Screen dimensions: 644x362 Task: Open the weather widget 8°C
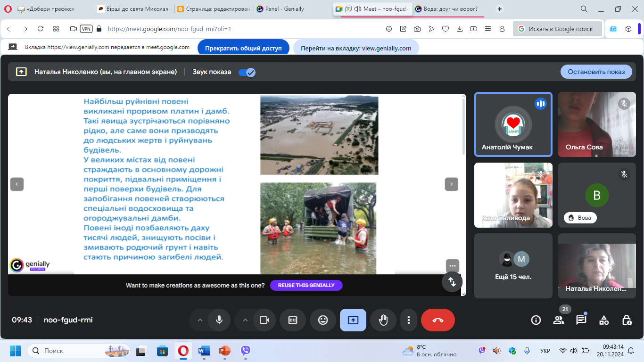(x=429, y=351)
